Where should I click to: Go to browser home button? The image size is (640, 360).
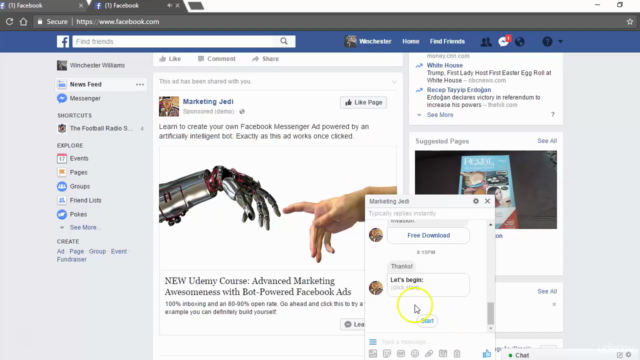pyautogui.click(x=23, y=22)
